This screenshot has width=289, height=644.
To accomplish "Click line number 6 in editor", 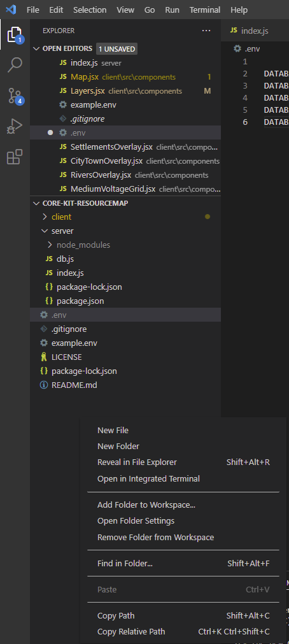I will tap(245, 122).
